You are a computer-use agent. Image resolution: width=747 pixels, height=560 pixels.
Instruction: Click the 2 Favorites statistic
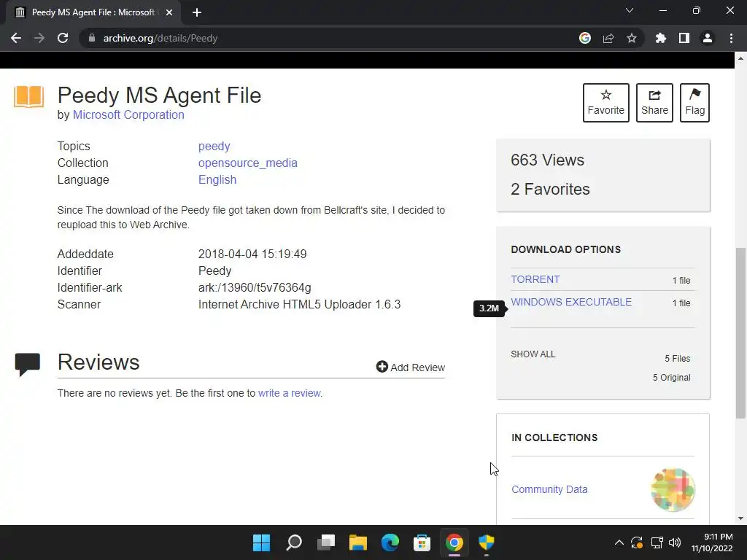[x=550, y=189]
